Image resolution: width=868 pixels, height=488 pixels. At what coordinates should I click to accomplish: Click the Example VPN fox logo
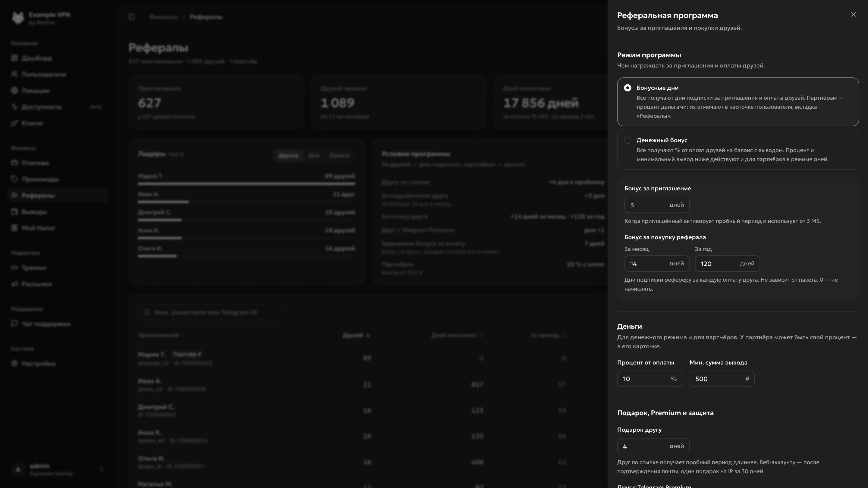[18, 18]
